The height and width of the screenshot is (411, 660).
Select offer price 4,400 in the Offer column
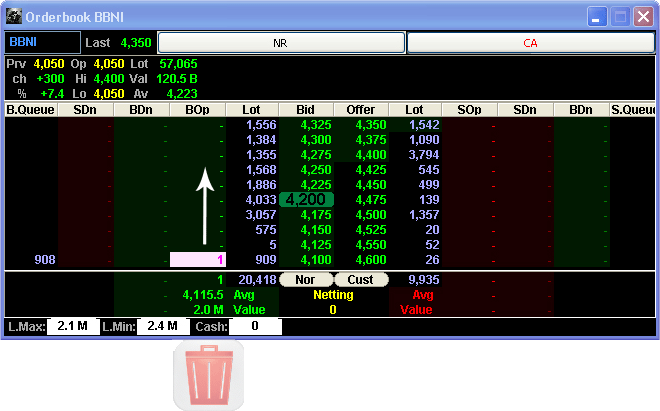(371, 155)
